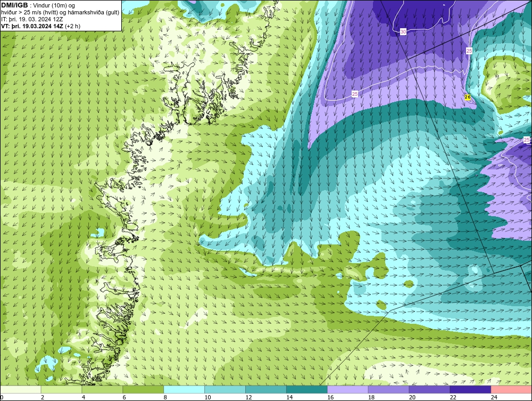Click the 12–14 m/s teal colour segment
532x401 pixels.
[x=266, y=389]
